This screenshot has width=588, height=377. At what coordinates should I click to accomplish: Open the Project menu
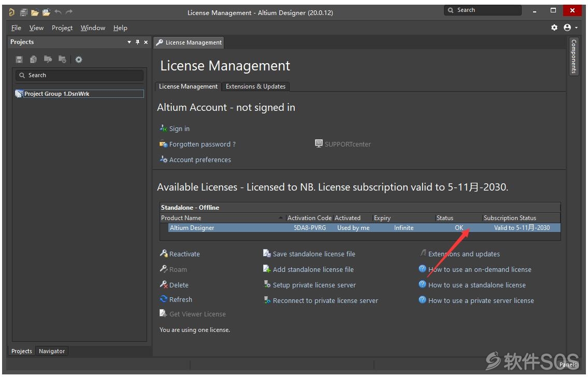click(x=62, y=28)
